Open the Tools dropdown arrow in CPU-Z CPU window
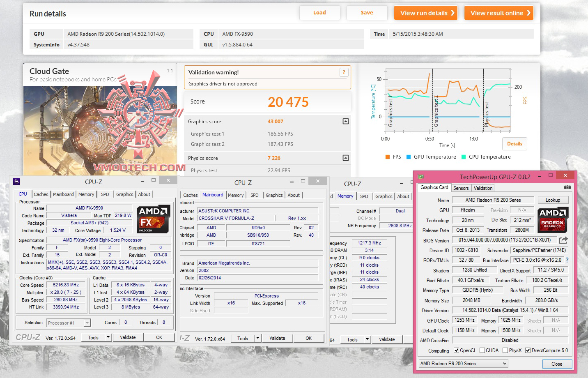The image size is (588, 378). coord(108,337)
